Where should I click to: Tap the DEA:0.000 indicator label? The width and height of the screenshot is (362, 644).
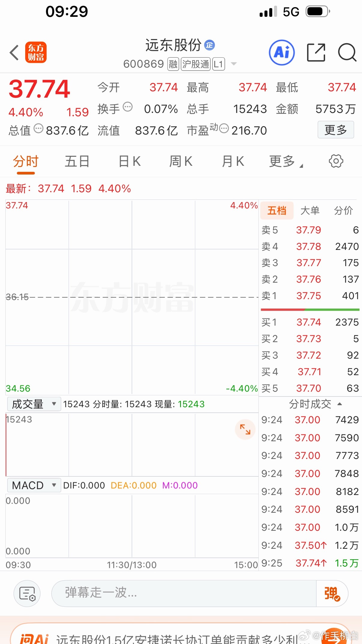click(134, 485)
